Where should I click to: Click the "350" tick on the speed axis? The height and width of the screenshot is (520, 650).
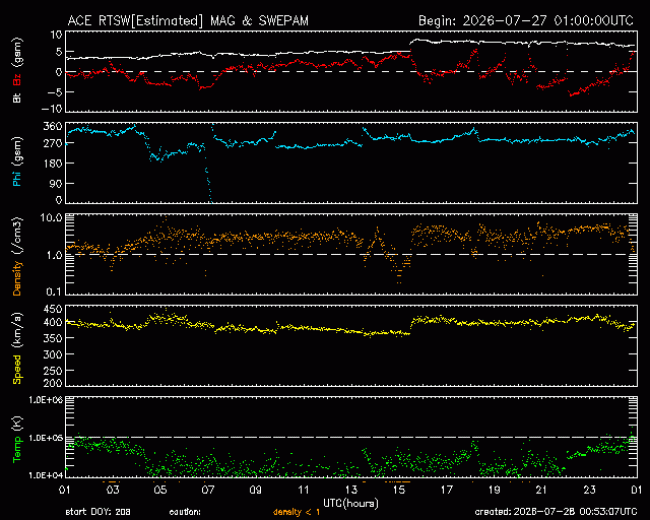click(53, 338)
